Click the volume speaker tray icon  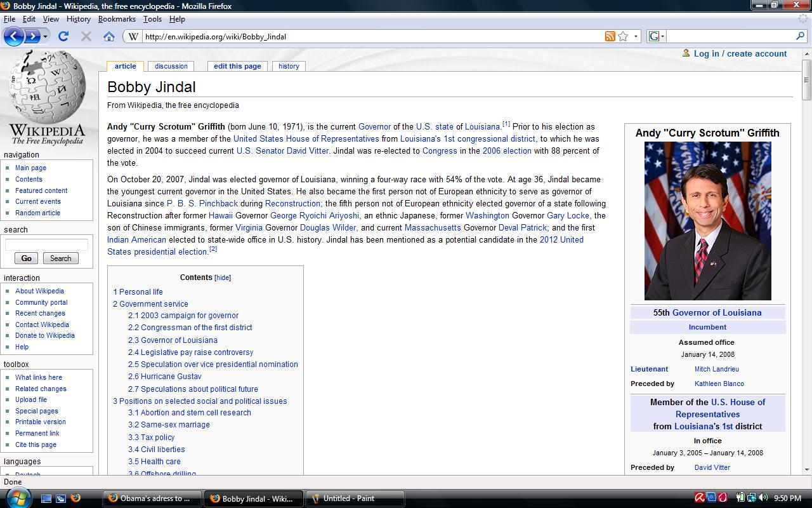point(763,498)
